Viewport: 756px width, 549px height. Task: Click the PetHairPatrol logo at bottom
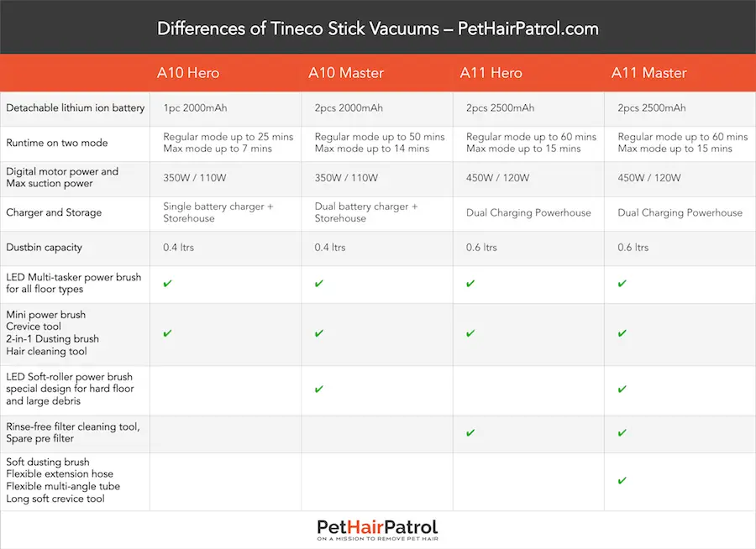[377, 530]
